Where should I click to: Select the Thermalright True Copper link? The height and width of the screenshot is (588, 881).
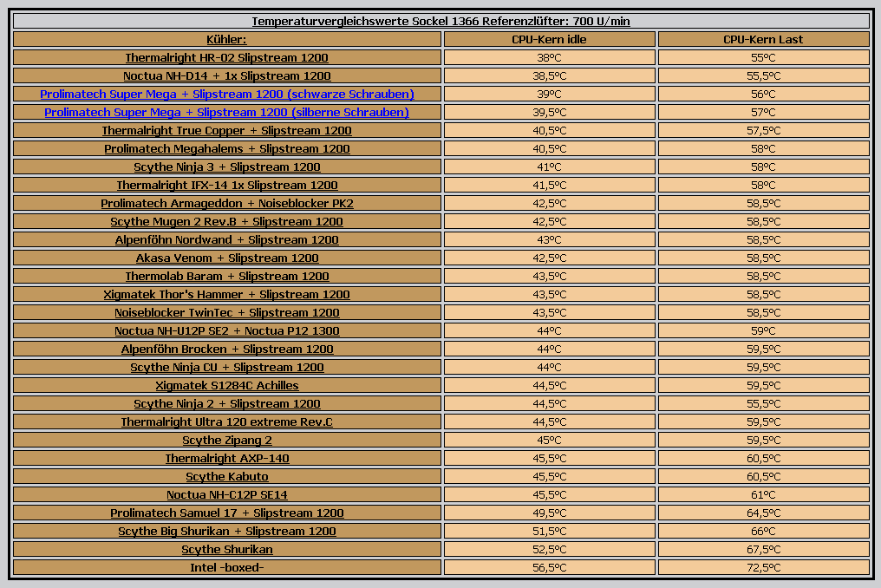pos(226,130)
